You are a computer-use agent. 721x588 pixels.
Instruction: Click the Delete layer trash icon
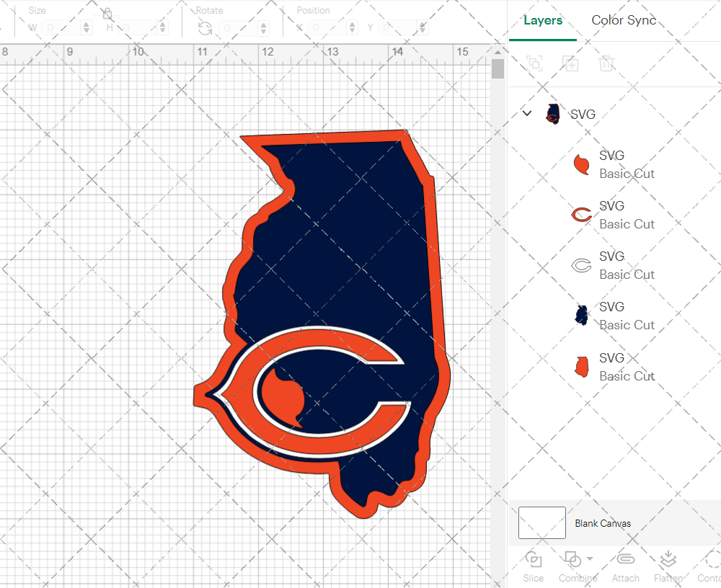pyautogui.click(x=606, y=63)
